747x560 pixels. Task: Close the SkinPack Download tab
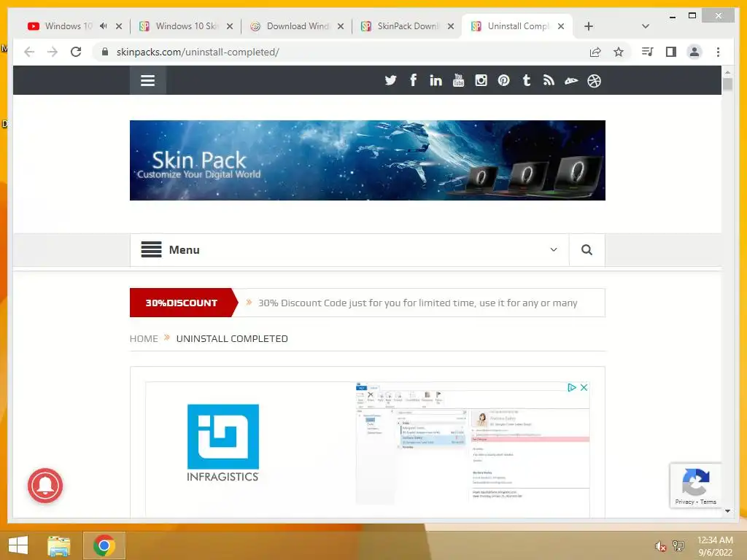click(451, 26)
